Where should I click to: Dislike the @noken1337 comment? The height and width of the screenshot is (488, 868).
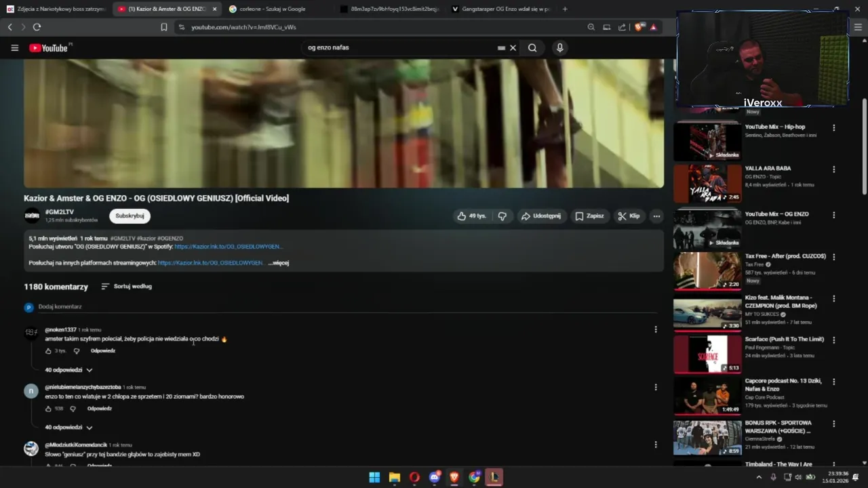tap(76, 351)
